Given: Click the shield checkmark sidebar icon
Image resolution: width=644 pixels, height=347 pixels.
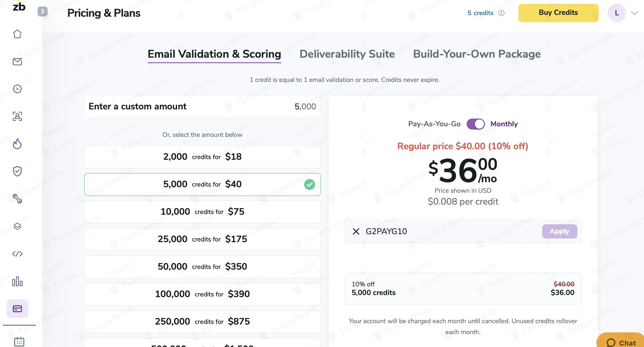Looking at the screenshot, I should [x=17, y=171].
